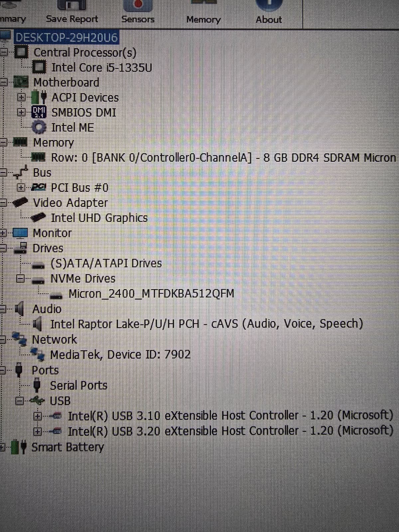Expand the USB 3.20 Host Controller node
Viewport: 399px width, 532px height.
(37, 432)
